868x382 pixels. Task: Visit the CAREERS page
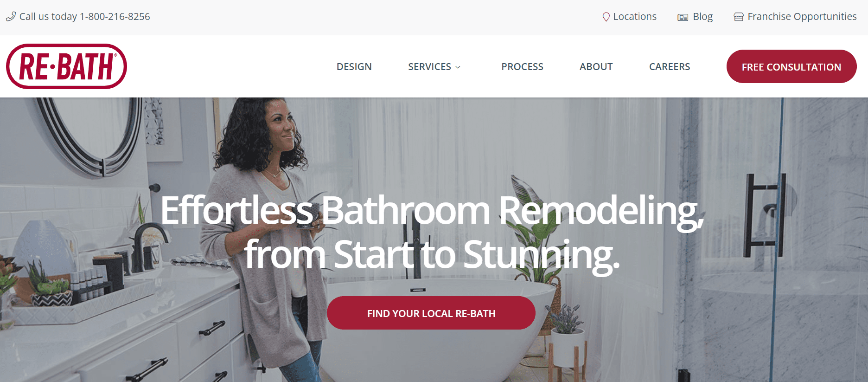click(670, 67)
